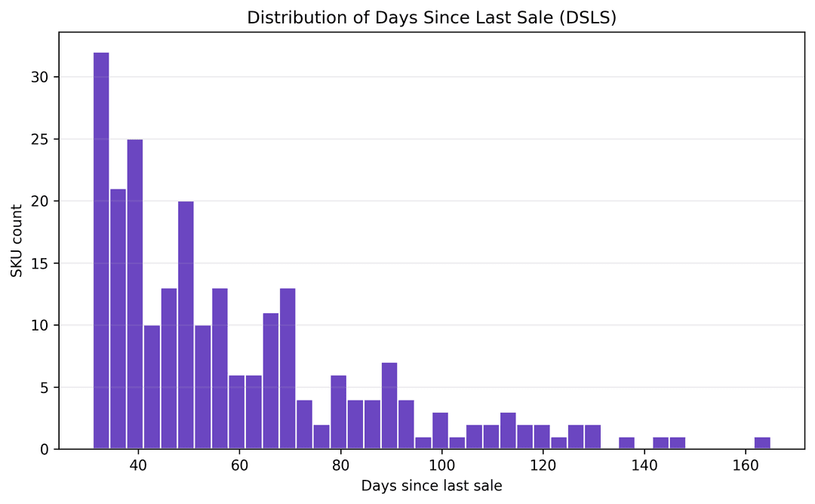Click the bar of height 7 near 90 days

389,406
